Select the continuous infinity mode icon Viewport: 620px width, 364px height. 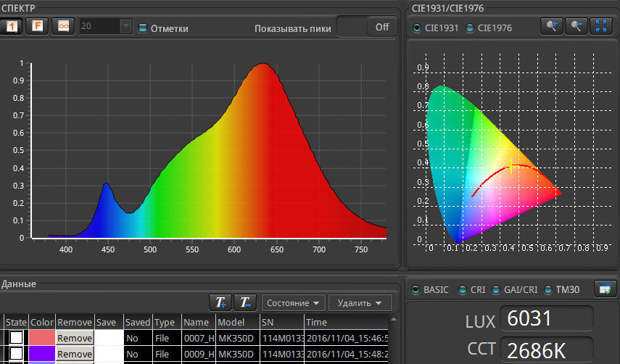pos(63,27)
